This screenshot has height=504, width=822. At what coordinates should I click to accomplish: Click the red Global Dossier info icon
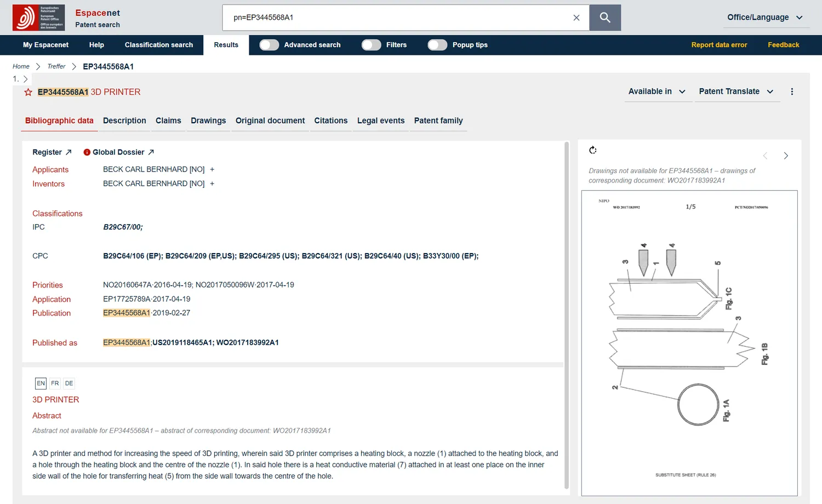coord(87,152)
